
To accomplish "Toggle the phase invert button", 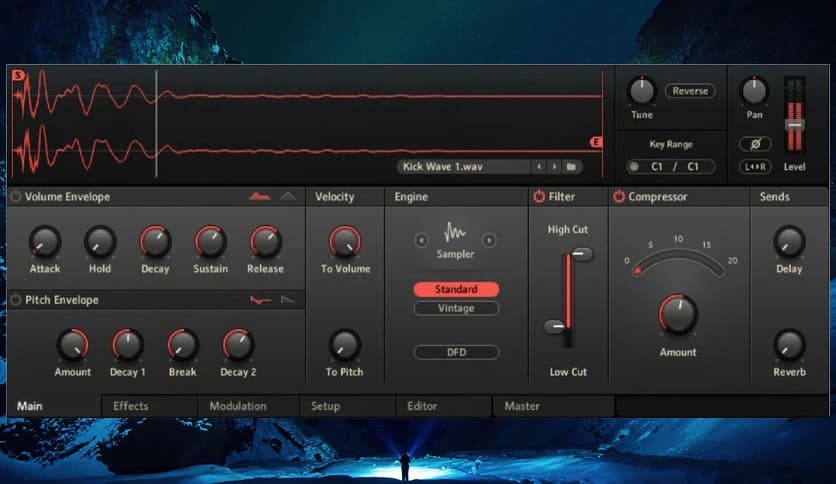I will click(x=755, y=144).
